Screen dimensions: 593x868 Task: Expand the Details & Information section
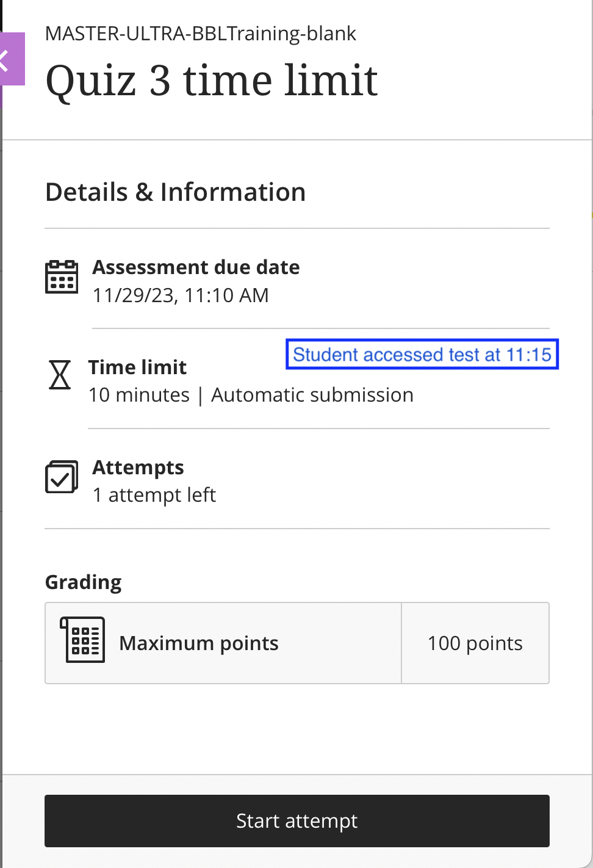[x=175, y=191]
